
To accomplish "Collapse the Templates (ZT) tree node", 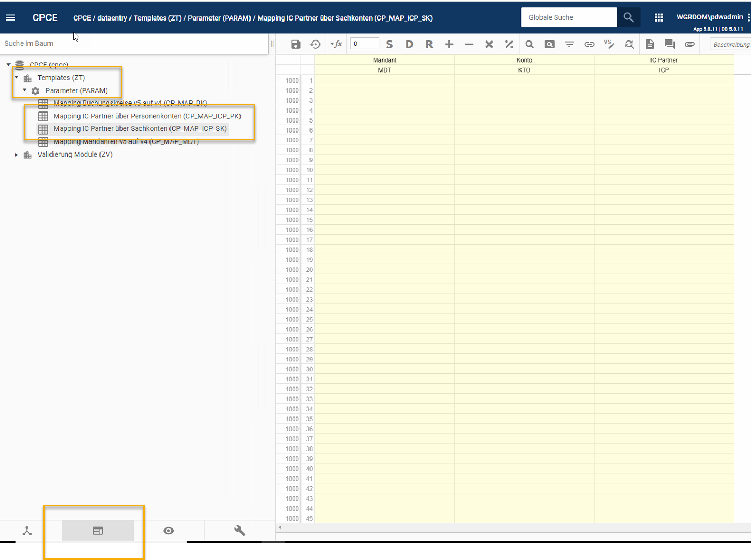I will point(17,77).
